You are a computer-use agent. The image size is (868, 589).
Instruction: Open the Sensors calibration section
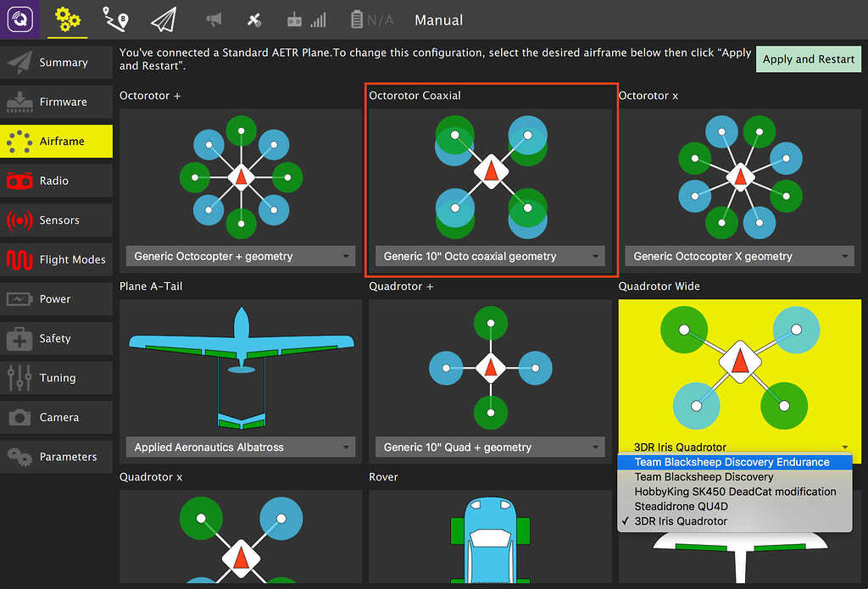57,219
